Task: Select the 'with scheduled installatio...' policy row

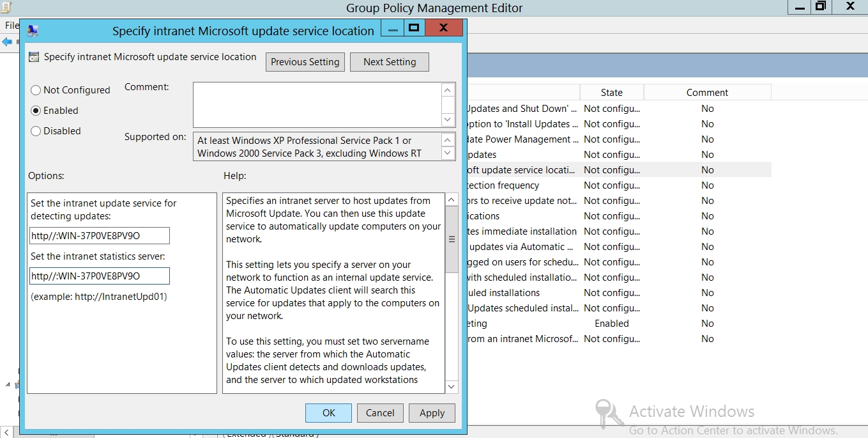Action: [618, 278]
